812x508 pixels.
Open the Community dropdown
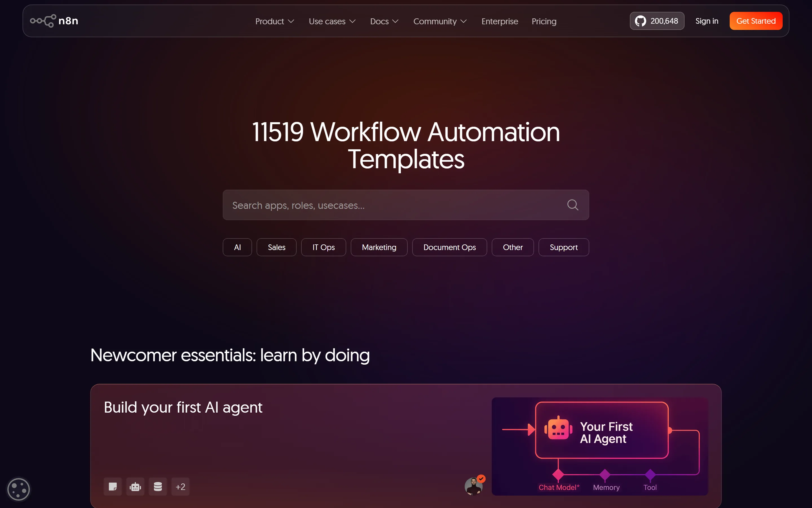point(440,21)
